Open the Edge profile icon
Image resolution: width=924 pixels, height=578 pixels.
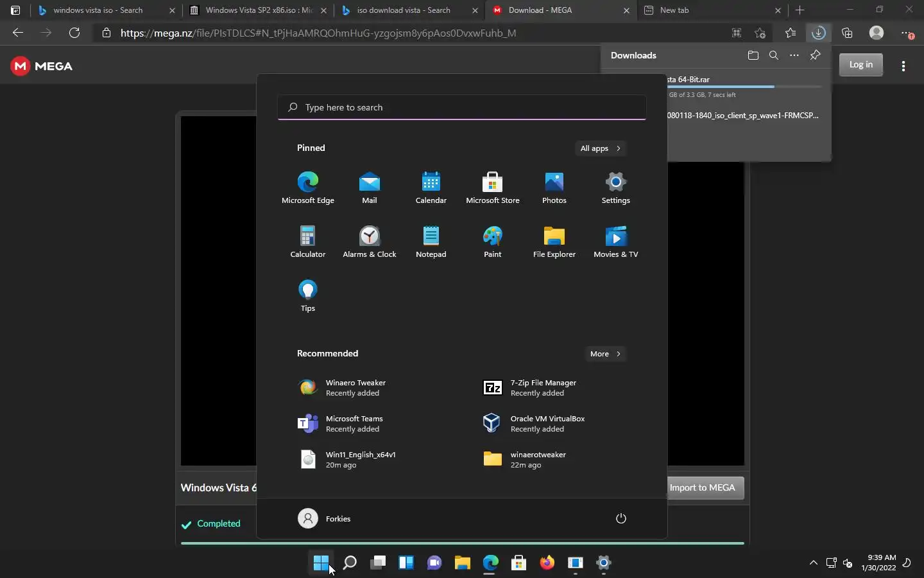click(877, 33)
